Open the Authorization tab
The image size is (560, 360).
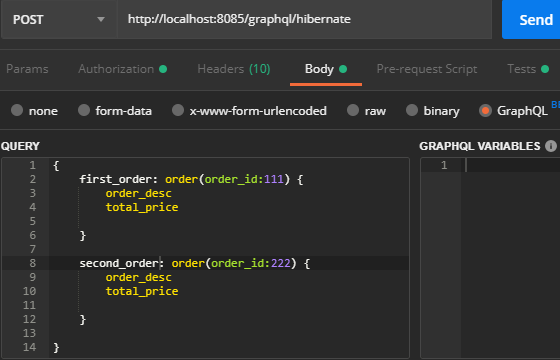[x=122, y=69]
